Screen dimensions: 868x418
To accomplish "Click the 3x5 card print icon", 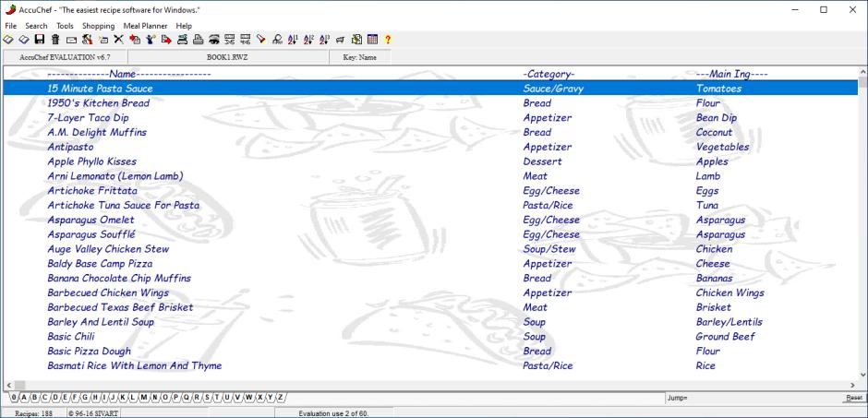I will pyautogui.click(x=230, y=40).
